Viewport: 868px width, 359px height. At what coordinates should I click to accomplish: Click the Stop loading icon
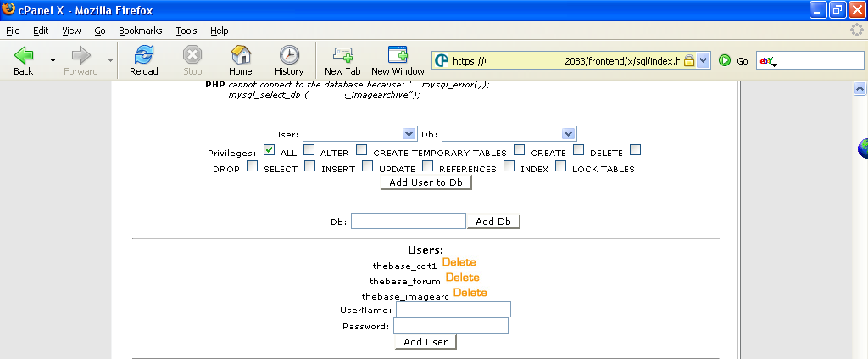192,55
